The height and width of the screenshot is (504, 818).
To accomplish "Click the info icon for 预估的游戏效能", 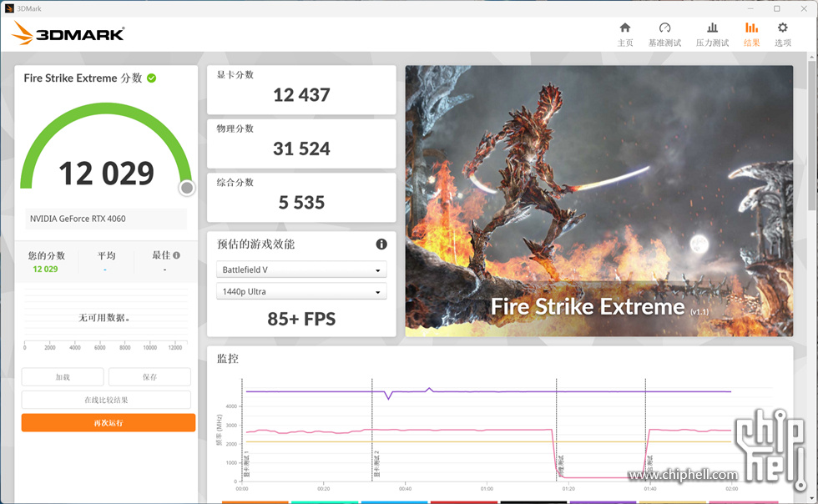I will pyautogui.click(x=381, y=244).
